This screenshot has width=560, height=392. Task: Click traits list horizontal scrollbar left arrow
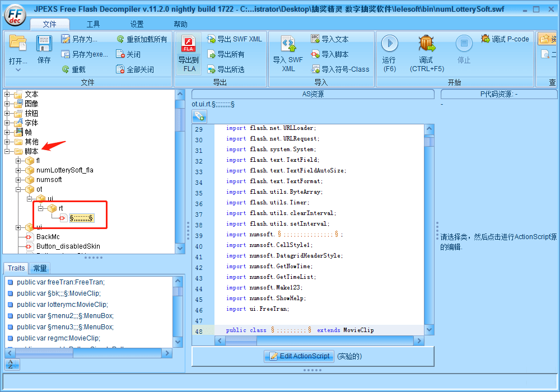point(10,353)
